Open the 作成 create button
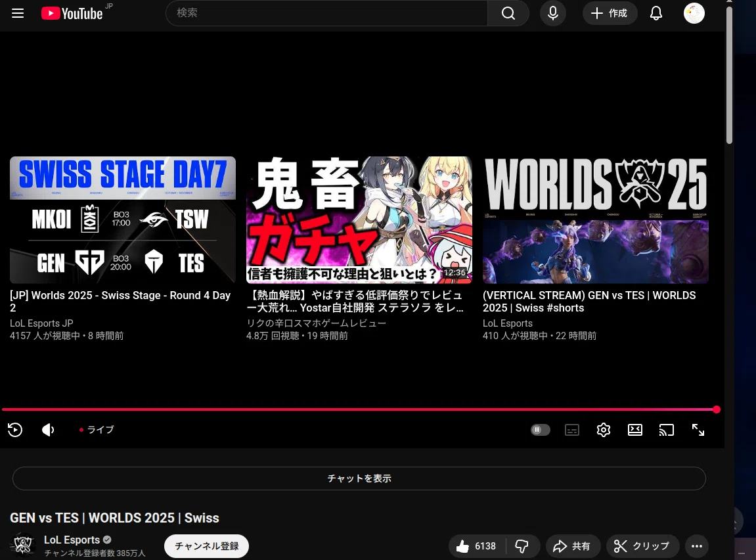756x560 pixels. tap(610, 13)
